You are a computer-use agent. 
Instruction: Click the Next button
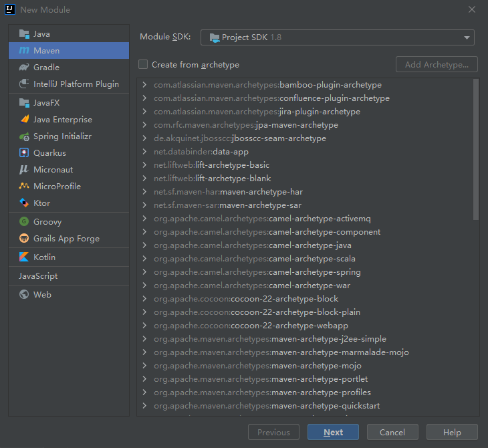coord(333,433)
